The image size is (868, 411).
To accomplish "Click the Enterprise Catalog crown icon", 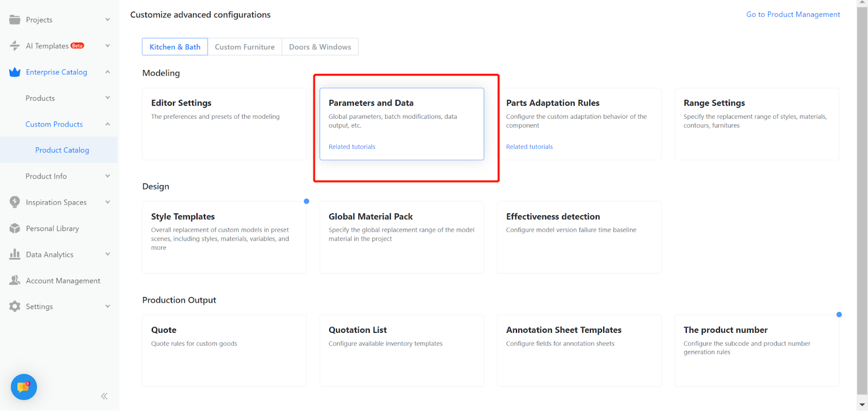I will tap(15, 72).
